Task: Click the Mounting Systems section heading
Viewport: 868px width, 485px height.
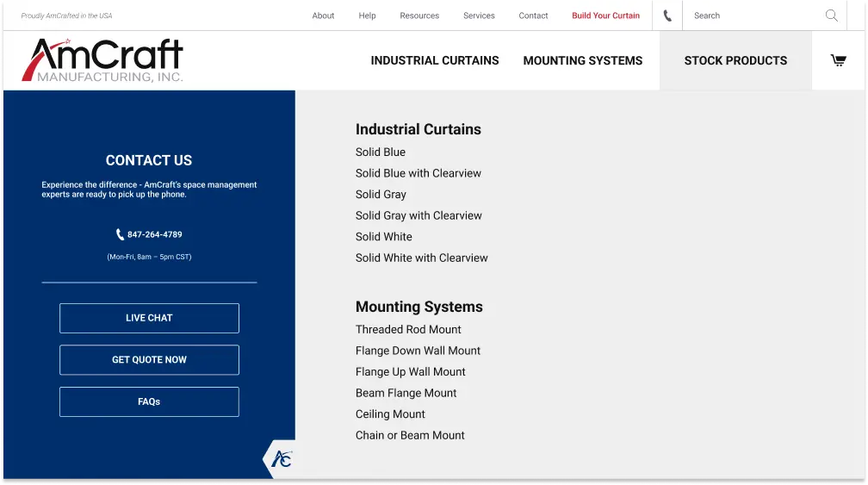Action: click(419, 307)
